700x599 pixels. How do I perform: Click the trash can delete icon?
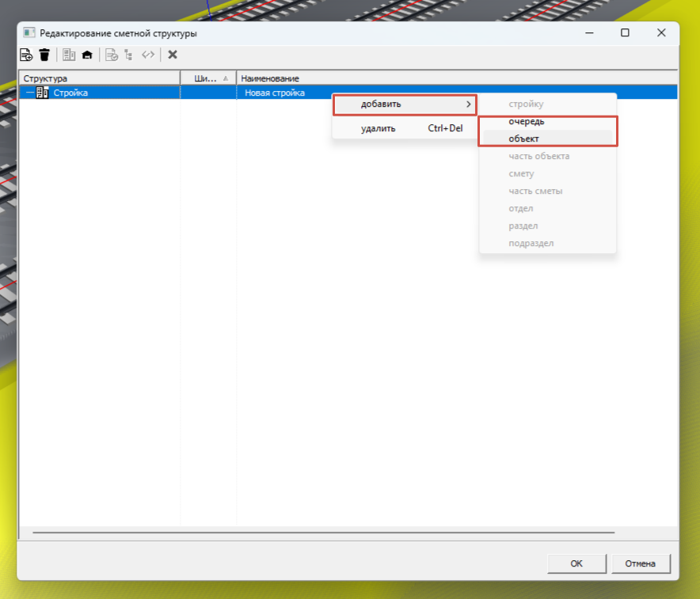pos(44,55)
